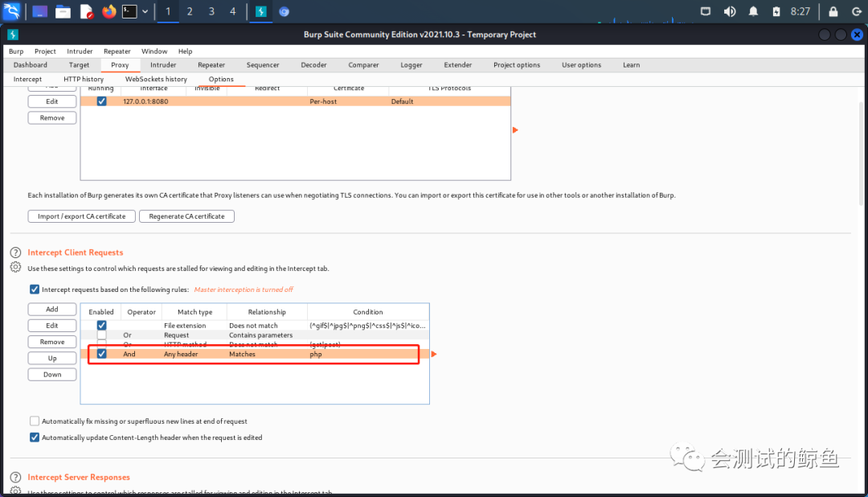
Task: Open the Project options tab
Action: 517,65
